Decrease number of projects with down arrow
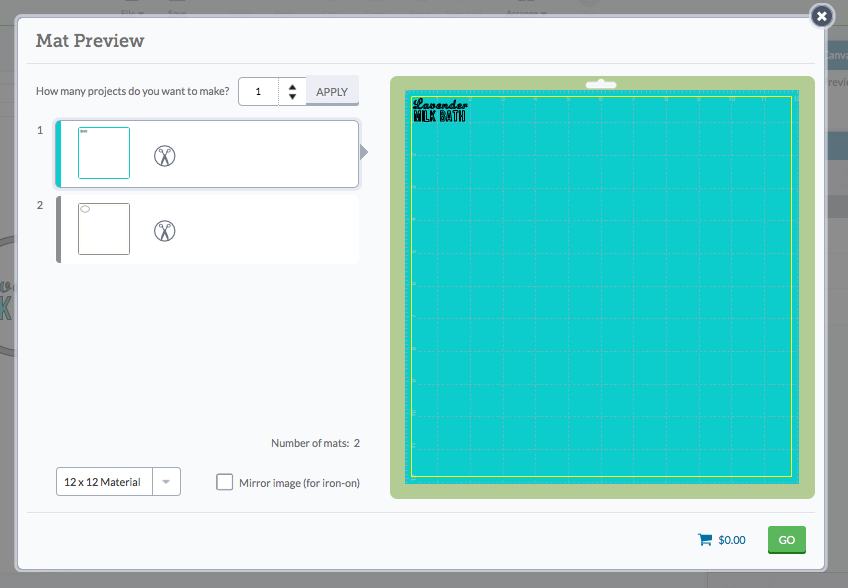848x588 pixels. tap(293, 96)
